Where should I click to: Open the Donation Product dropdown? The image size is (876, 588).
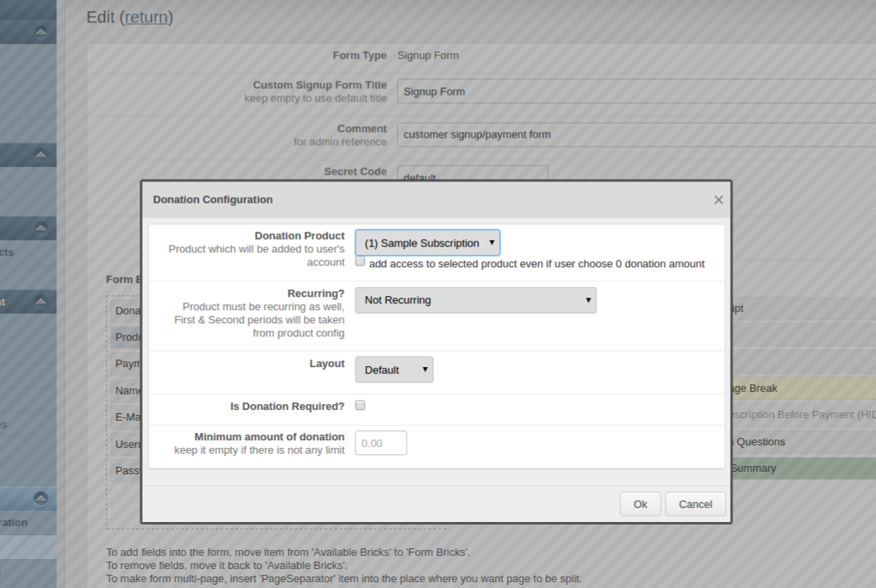(x=427, y=243)
